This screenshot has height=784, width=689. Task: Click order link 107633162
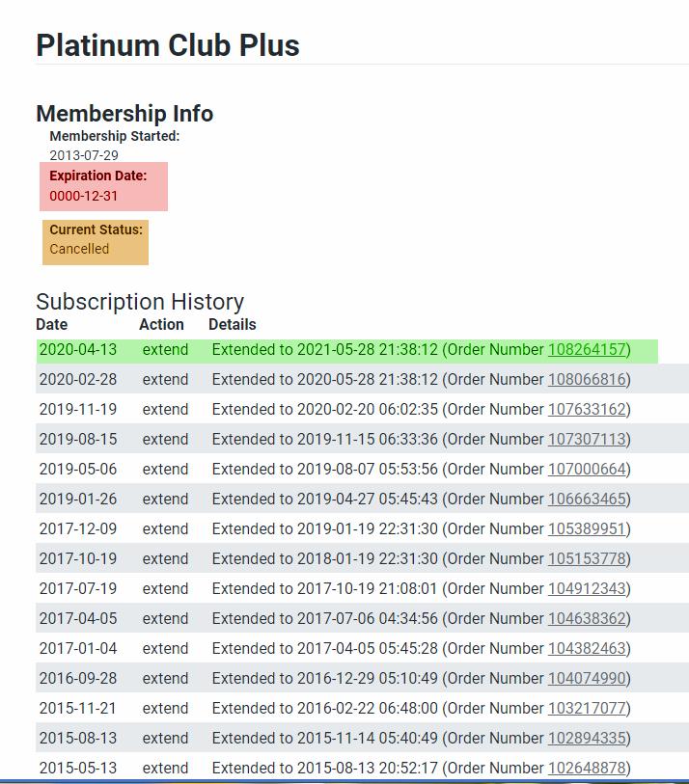click(x=587, y=410)
